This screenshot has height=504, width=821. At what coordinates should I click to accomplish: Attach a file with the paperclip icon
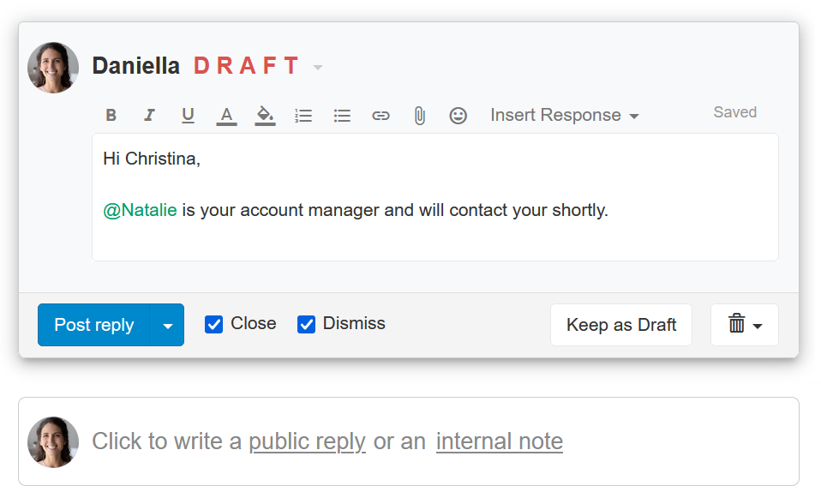419,115
